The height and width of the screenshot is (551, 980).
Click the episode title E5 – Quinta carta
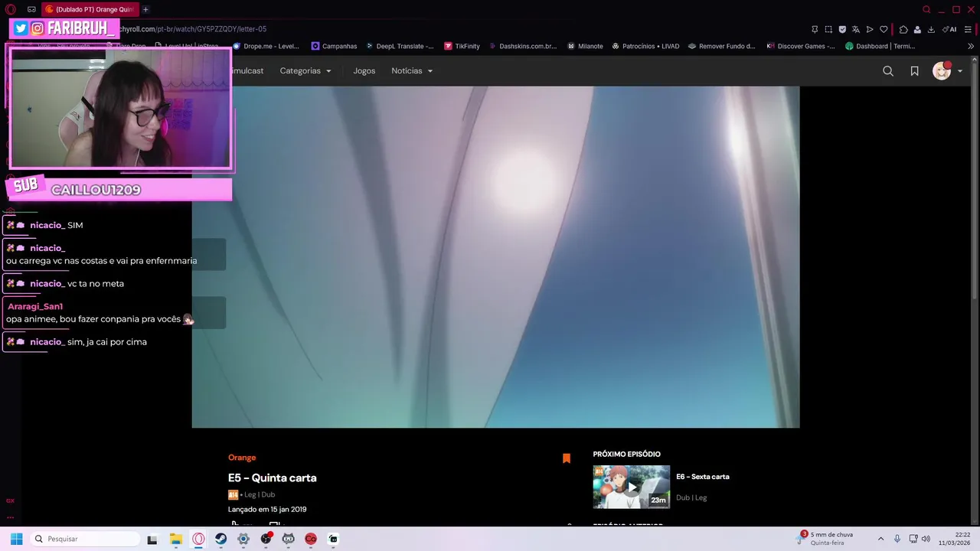[x=272, y=478]
